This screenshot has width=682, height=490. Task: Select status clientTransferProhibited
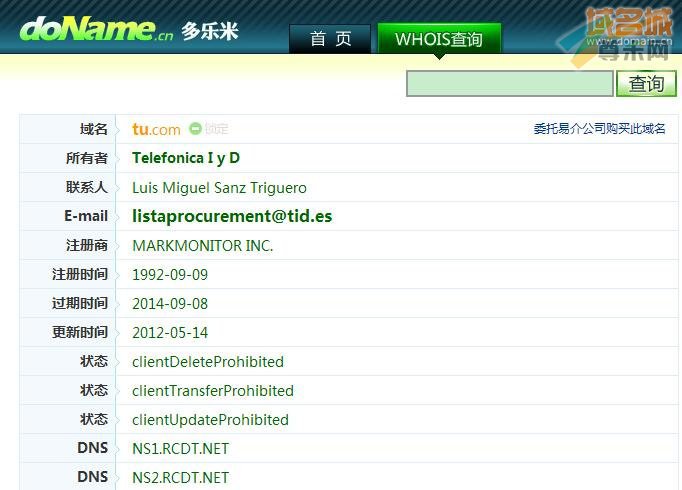pyautogui.click(x=213, y=391)
